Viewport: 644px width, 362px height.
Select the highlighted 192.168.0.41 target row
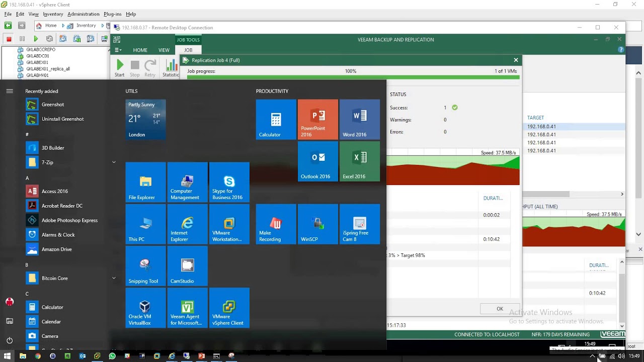(x=574, y=127)
